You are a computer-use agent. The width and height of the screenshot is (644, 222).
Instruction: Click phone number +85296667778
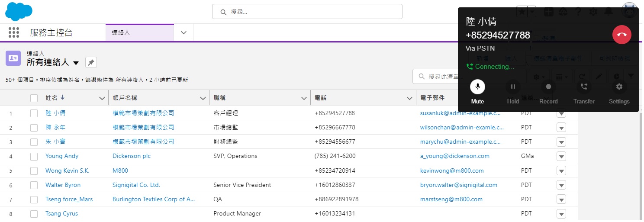tap(335, 127)
